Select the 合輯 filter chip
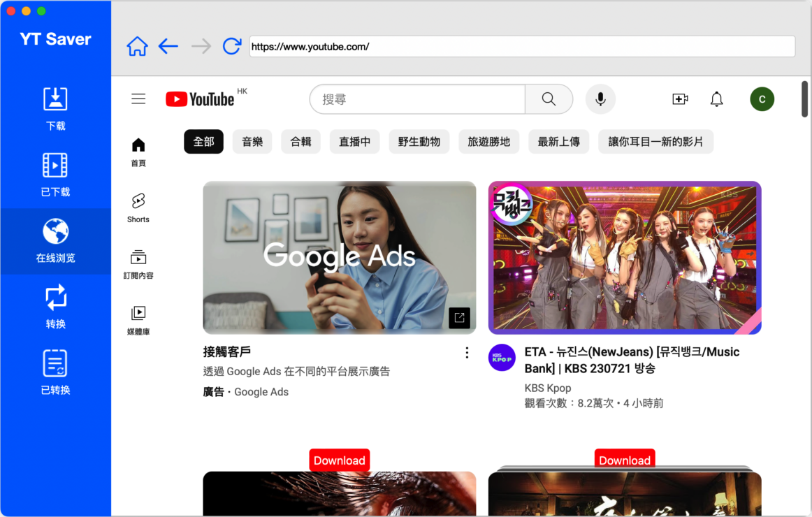 301,142
